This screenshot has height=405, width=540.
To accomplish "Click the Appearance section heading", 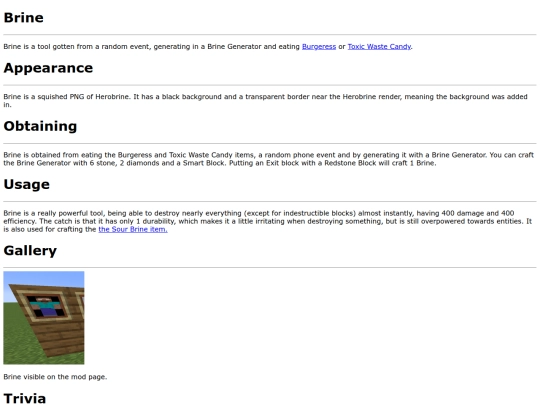I will pos(48,68).
